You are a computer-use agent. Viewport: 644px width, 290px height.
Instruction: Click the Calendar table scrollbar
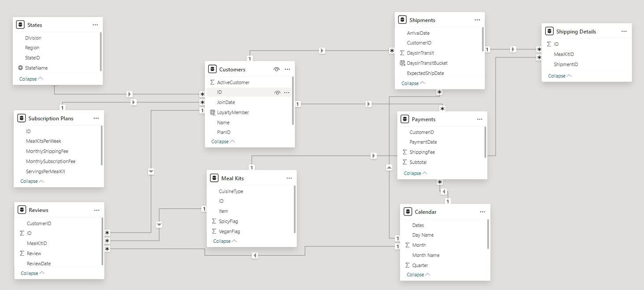pos(488,234)
